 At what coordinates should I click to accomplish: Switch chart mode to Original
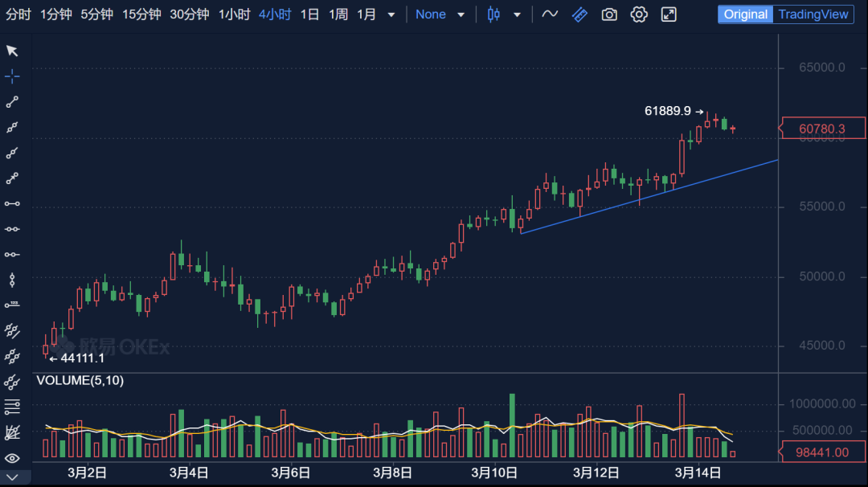pos(746,14)
